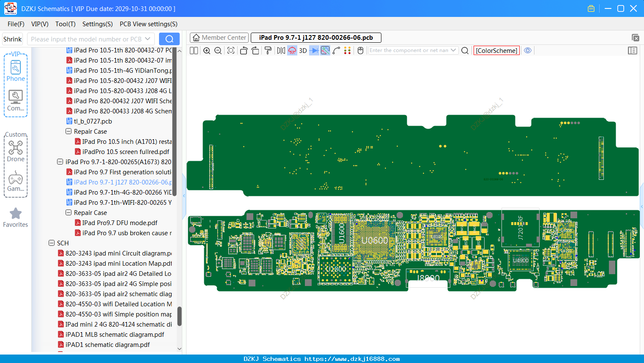Fit the PCB view to screen
The height and width of the screenshot is (363, 644).
point(231,50)
